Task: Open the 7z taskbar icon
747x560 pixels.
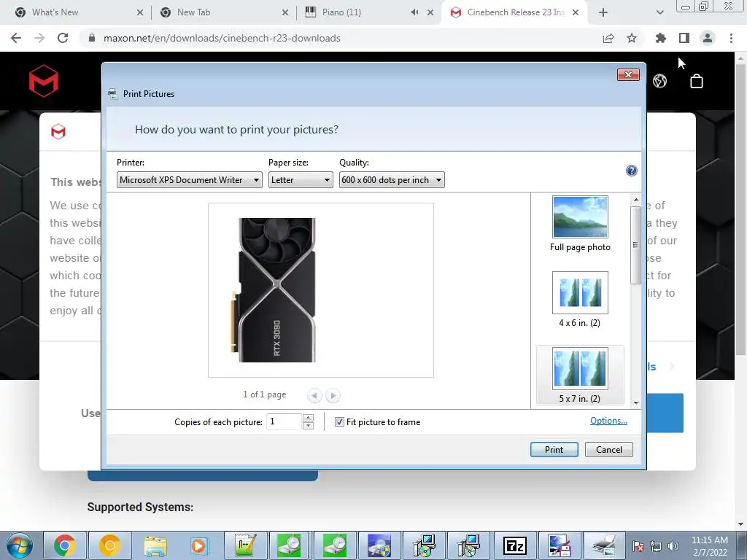Action: [514, 545]
